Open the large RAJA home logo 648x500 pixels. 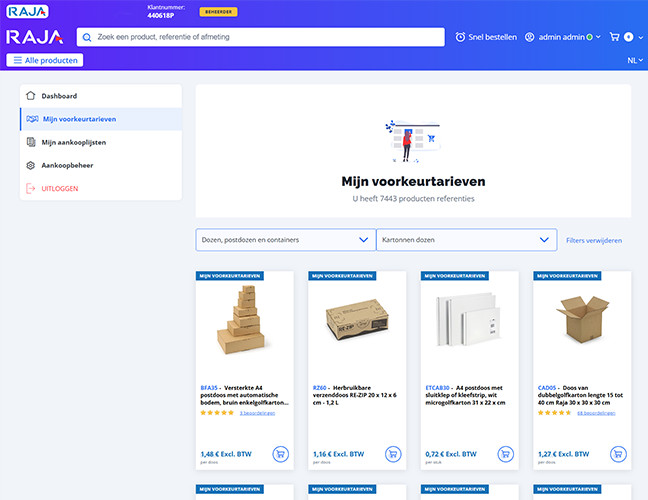click(x=35, y=37)
